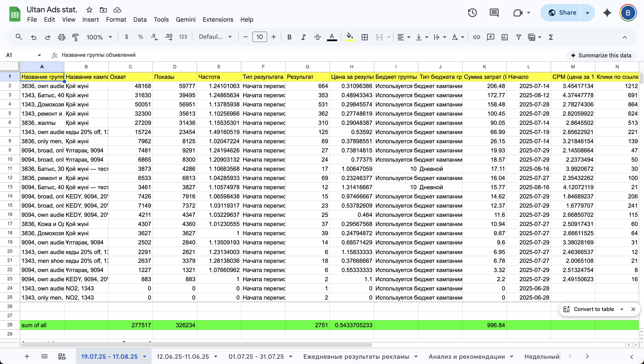The image size is (644, 364).
Task: Click the functions sigma icon
Action: tap(551, 37)
